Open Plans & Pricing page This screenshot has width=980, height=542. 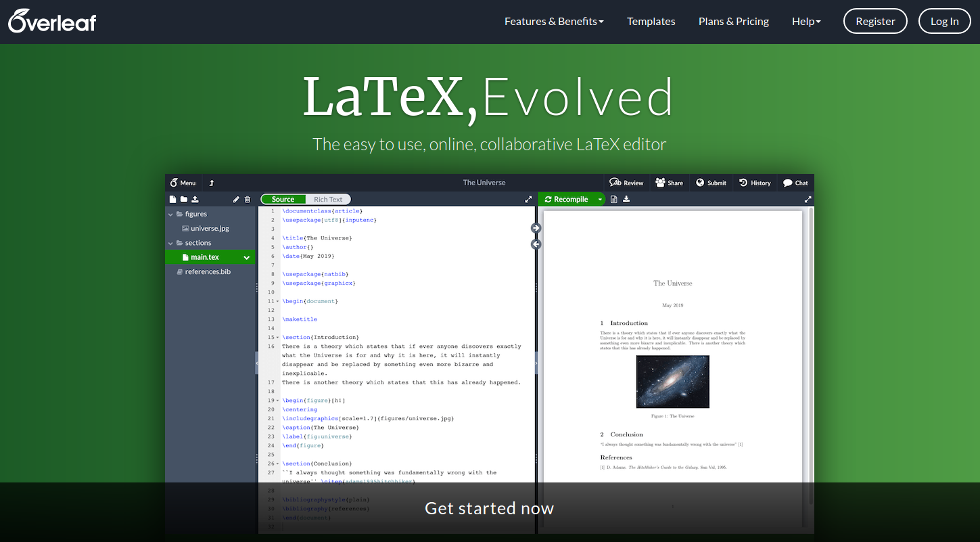(x=734, y=21)
